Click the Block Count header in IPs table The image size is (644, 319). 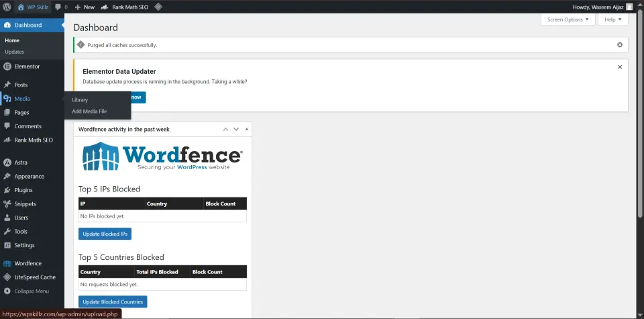[x=225, y=203]
